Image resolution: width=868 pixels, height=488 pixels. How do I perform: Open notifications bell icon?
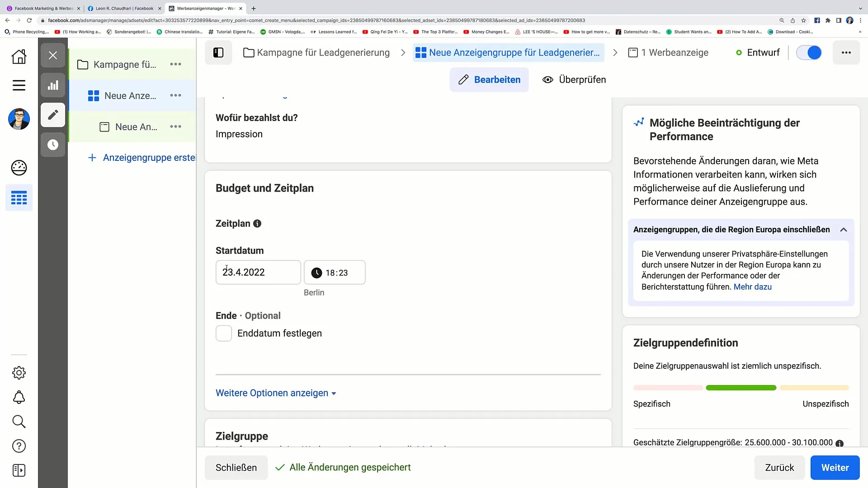pos(19,397)
